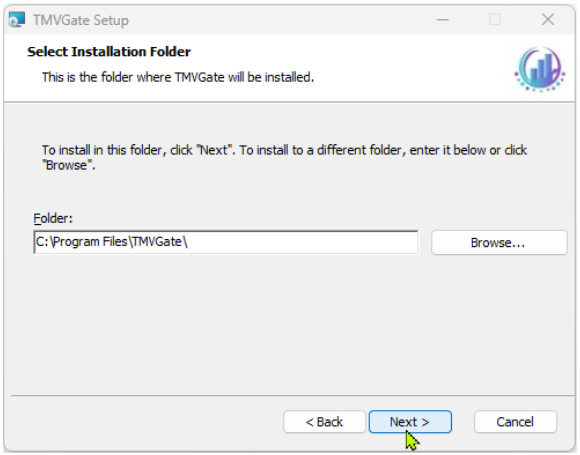The height and width of the screenshot is (455, 580).
Task: Click the empty title bar area beside the title
Action: click(277, 20)
